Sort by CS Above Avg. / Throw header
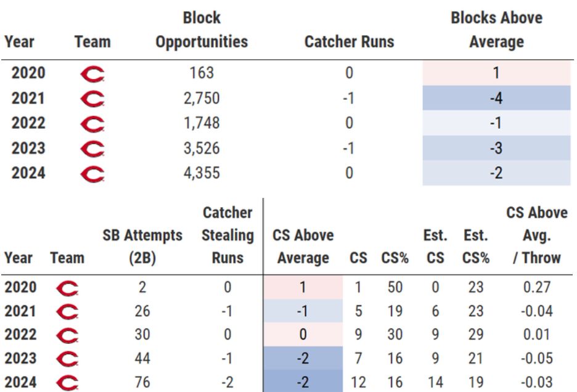This screenshot has height=392, width=577. (536, 235)
